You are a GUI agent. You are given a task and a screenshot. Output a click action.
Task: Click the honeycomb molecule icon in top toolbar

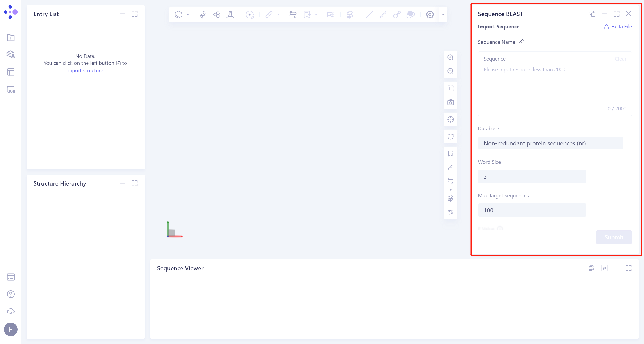(x=217, y=15)
